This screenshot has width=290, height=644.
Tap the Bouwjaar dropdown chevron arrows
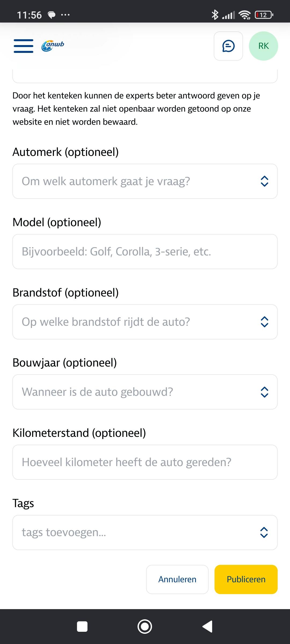264,392
